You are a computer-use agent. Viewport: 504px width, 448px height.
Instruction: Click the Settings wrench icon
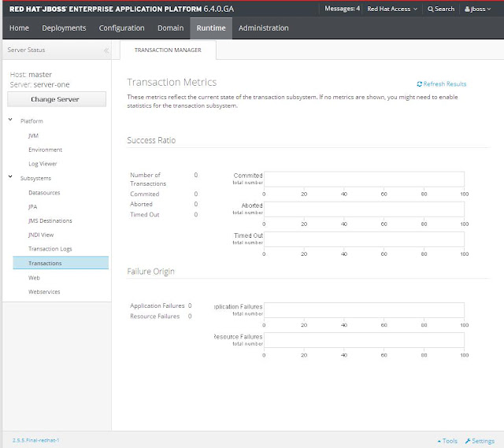468,441
